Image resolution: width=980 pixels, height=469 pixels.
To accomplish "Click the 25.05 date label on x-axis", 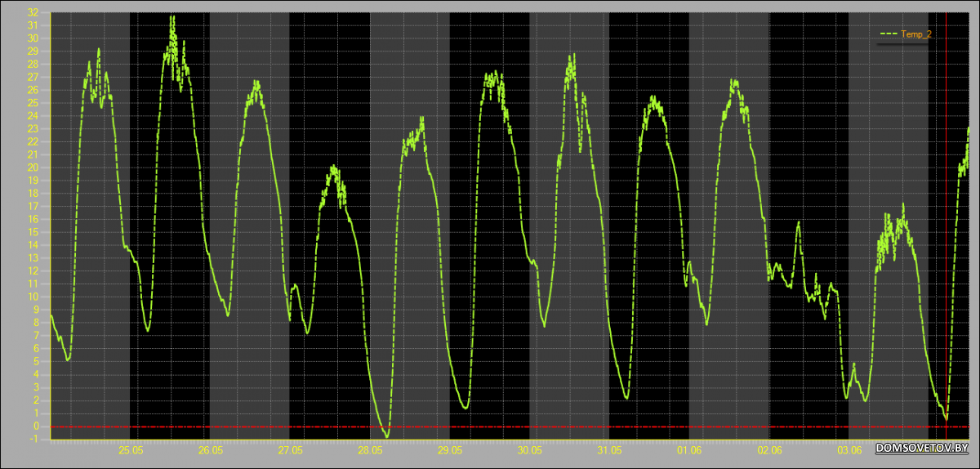I will [131, 449].
